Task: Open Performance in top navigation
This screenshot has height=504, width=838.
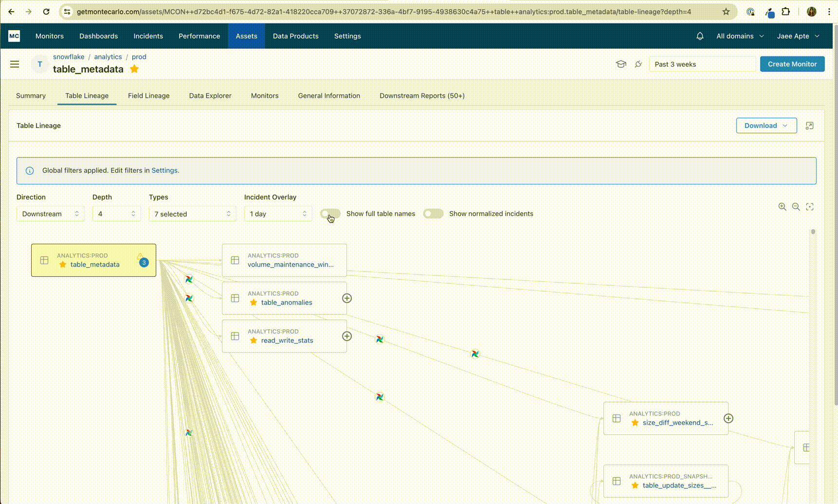Action: pos(200,36)
